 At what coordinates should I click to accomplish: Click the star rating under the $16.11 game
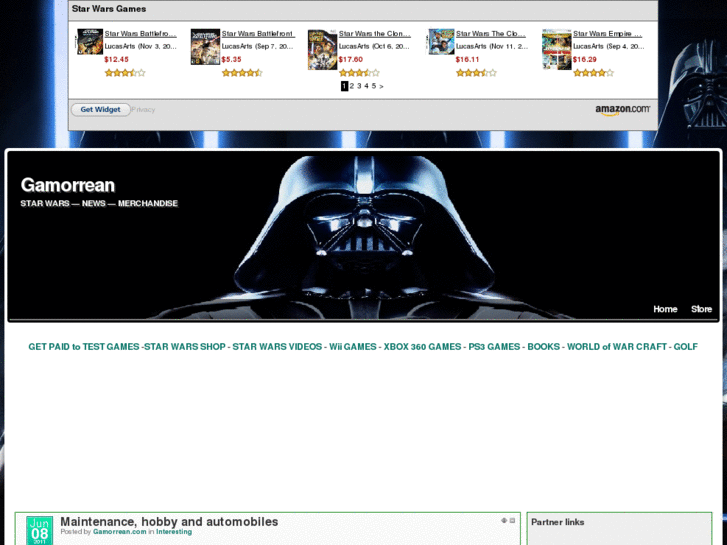476,73
